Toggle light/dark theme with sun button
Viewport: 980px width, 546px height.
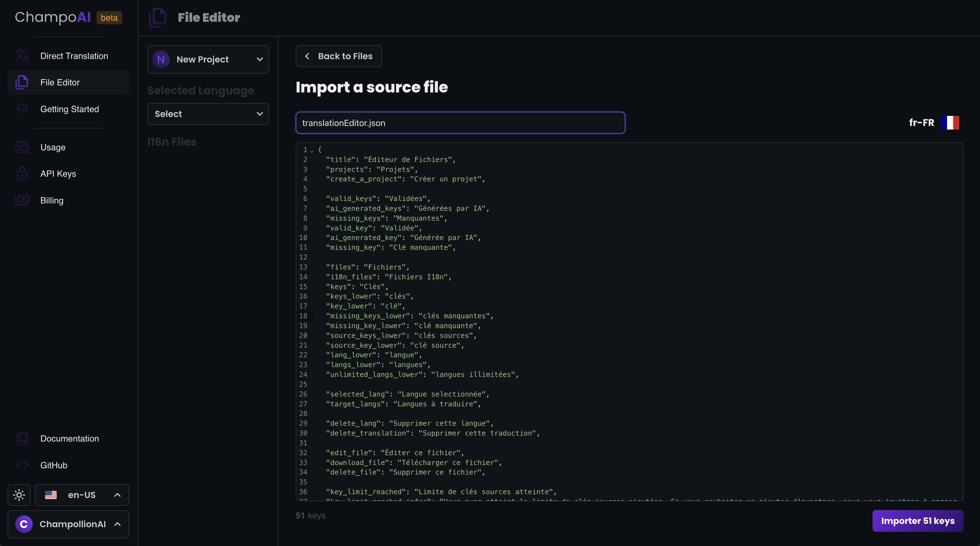click(19, 495)
